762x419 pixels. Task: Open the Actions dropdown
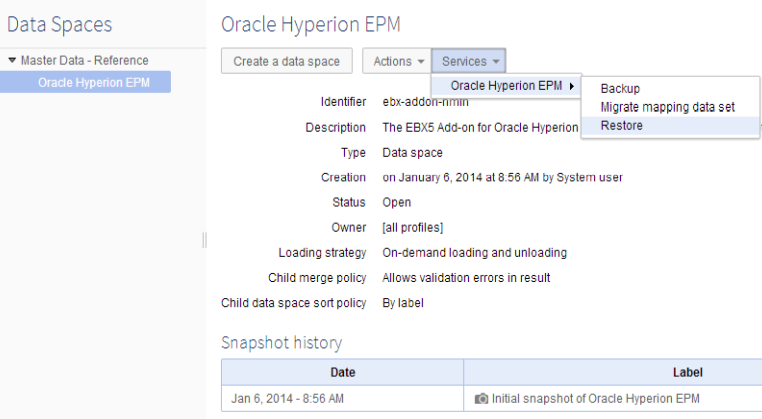(x=397, y=61)
